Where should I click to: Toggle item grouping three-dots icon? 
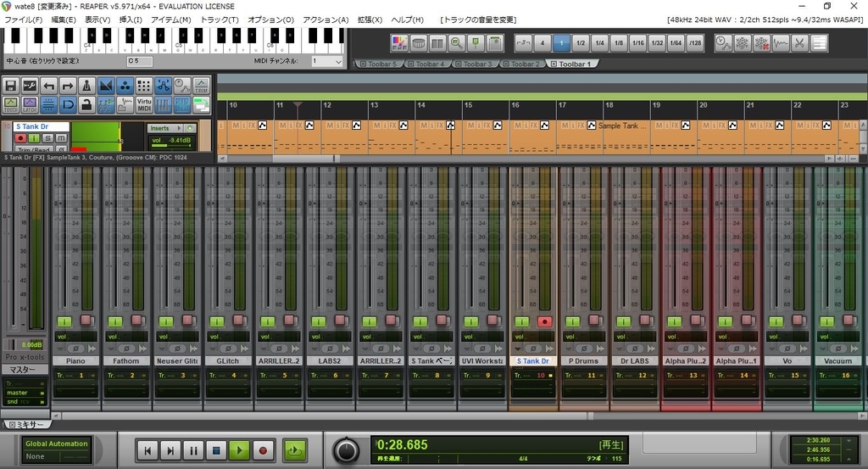point(125,86)
